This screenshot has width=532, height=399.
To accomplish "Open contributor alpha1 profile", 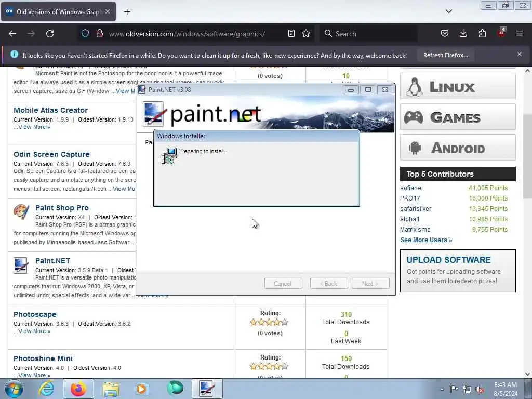I will [409, 219].
